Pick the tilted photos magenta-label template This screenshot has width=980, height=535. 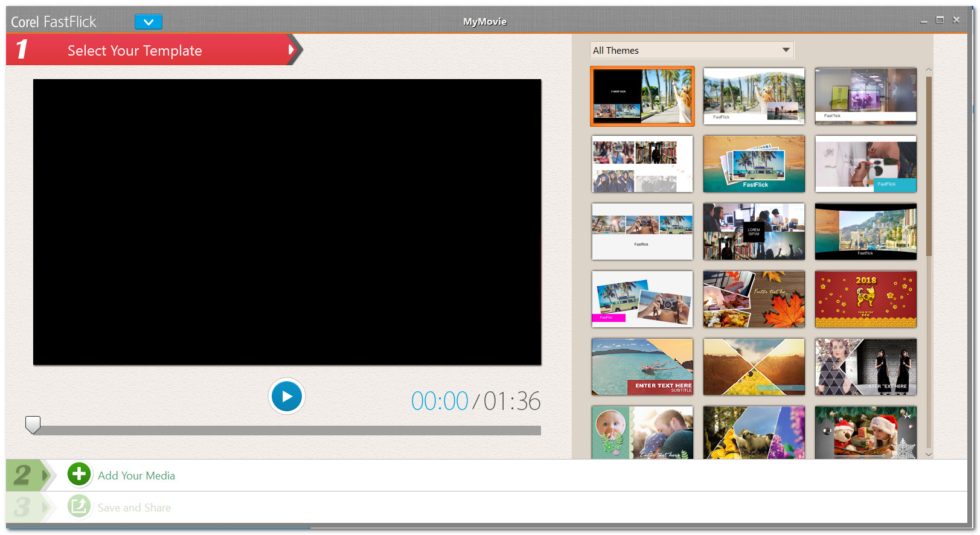pos(642,300)
